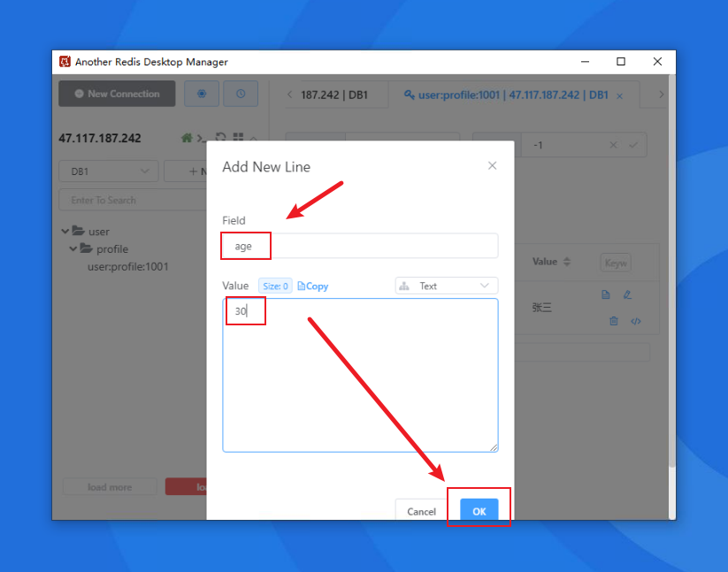The height and width of the screenshot is (572, 728).
Task: Collapse the 47.117.187.242 connection arrow
Action: click(x=254, y=138)
